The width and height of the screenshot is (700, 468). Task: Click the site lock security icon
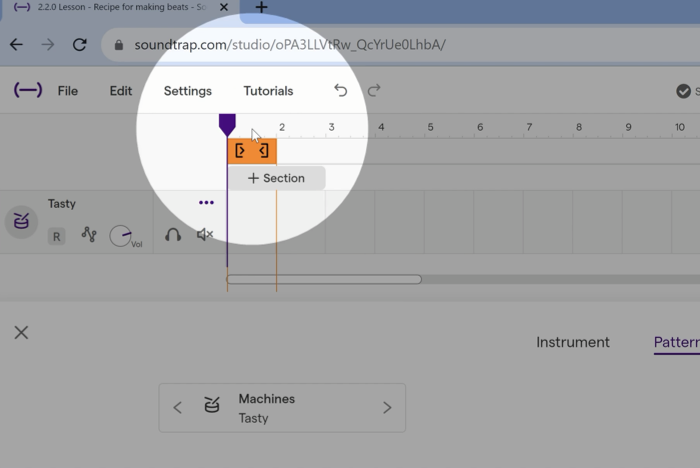[x=118, y=45]
